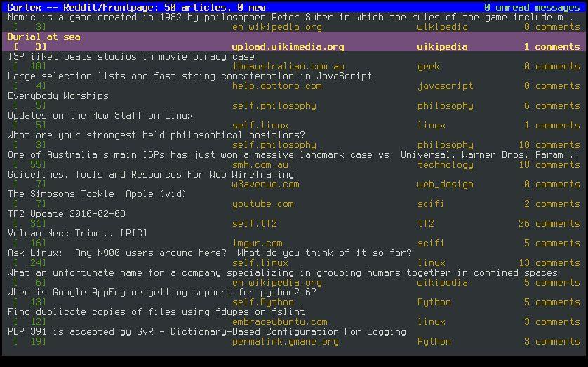Click the geek subreddit label
Image resolution: width=588 pixels, height=367 pixels.
[428, 67]
